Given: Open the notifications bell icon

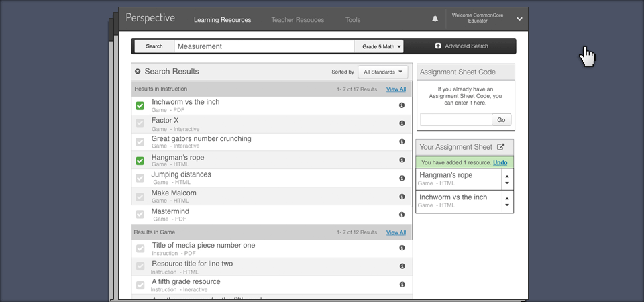Looking at the screenshot, I should [x=435, y=19].
